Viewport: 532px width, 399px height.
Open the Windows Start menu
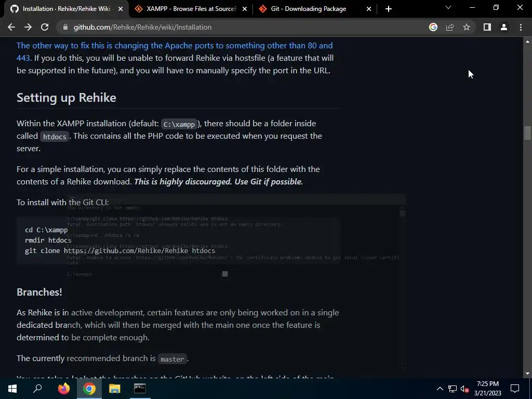click(x=12, y=389)
